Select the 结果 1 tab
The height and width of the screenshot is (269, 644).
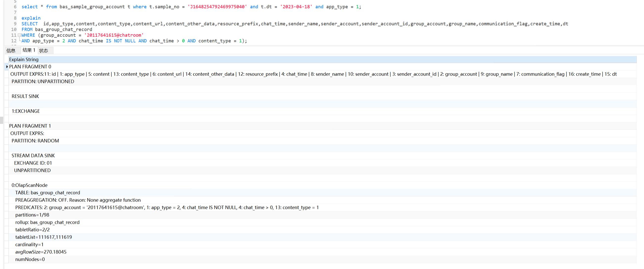click(29, 50)
